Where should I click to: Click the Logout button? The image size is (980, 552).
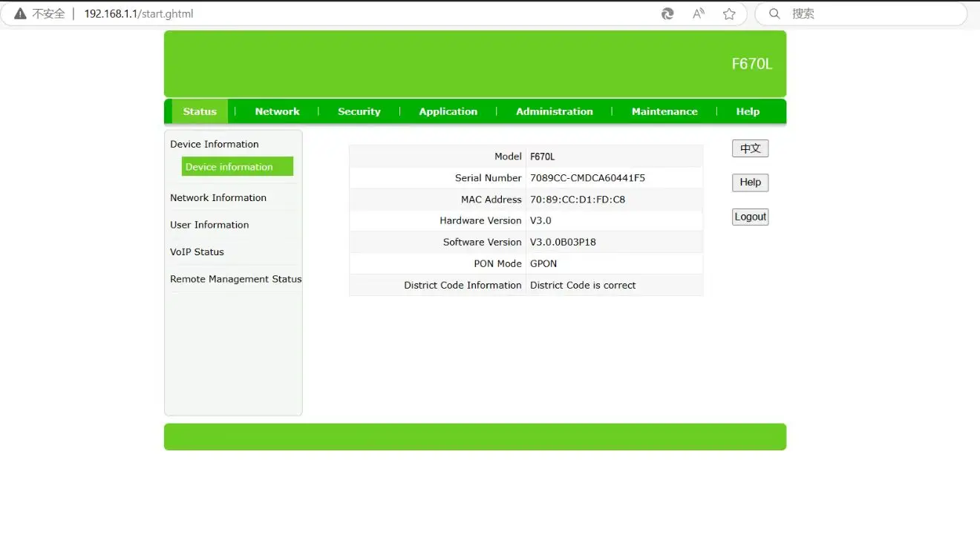tap(750, 217)
